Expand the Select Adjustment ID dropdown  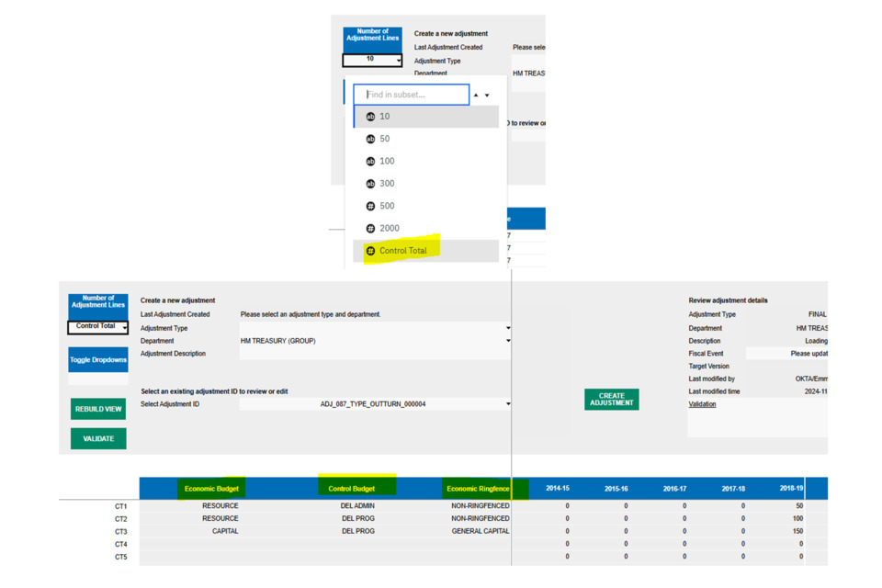[x=507, y=404]
